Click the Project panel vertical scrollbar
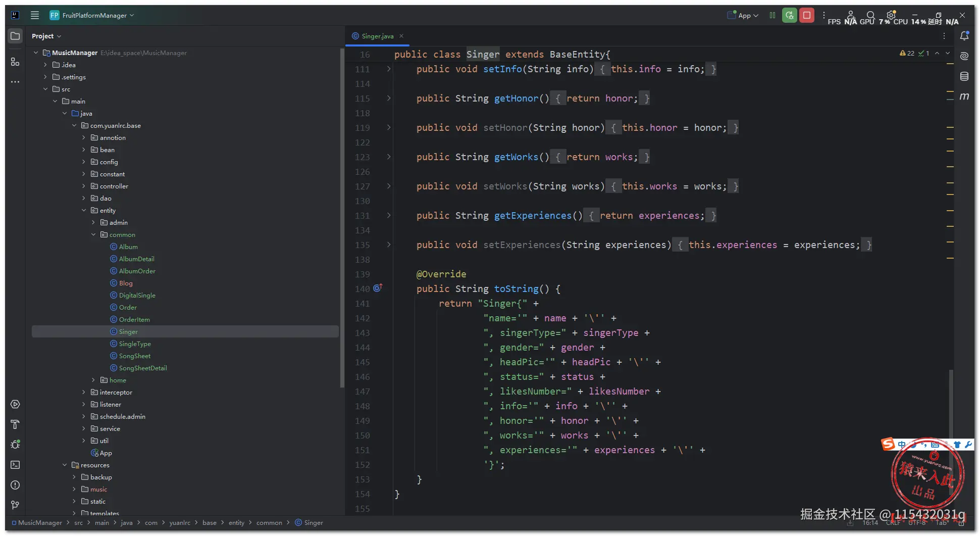This screenshot has width=980, height=536. (342, 217)
